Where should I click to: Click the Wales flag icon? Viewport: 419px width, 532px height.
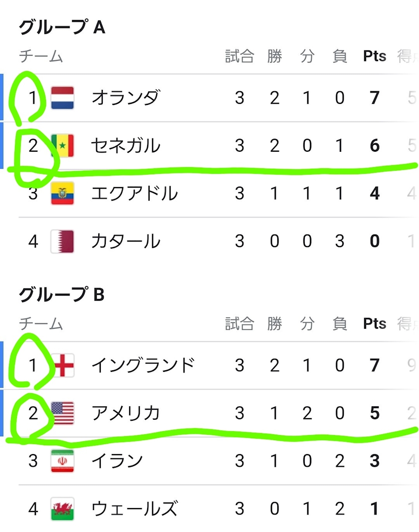(62, 509)
